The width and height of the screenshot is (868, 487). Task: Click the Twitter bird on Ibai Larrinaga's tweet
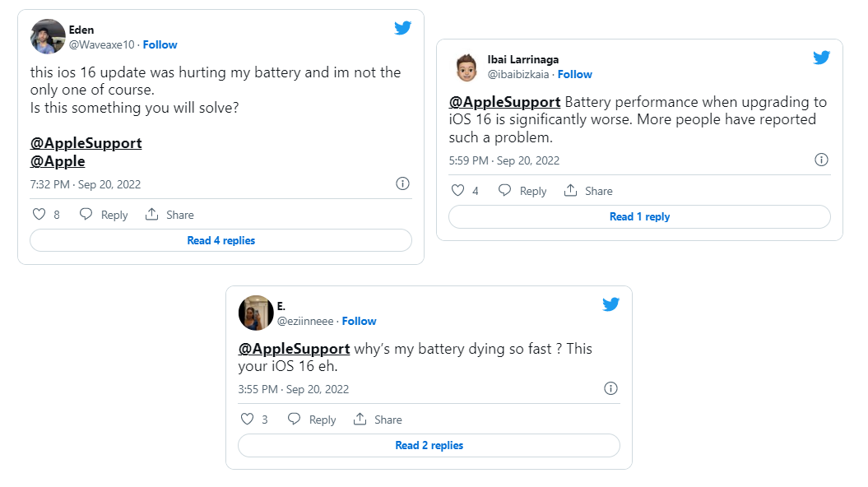[821, 58]
